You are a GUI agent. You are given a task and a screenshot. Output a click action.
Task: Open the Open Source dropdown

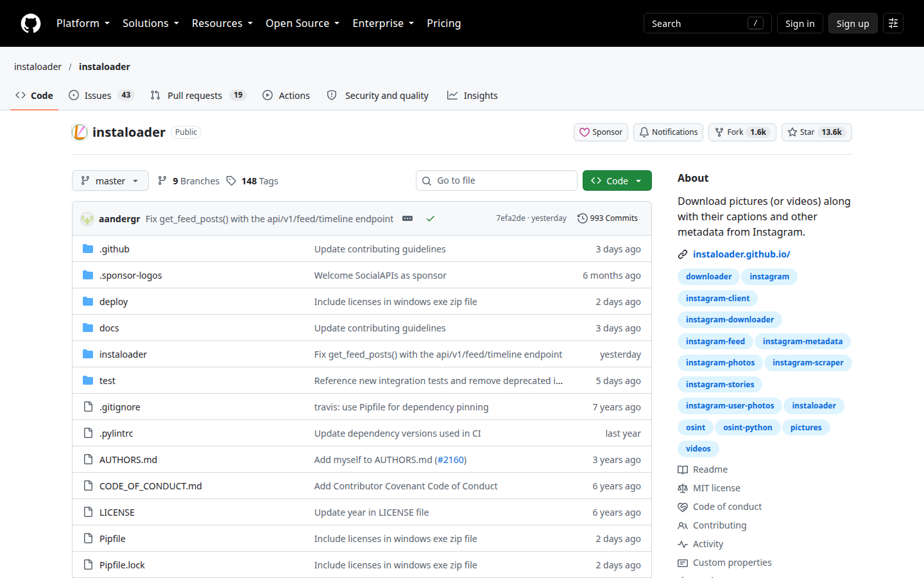tap(302, 23)
